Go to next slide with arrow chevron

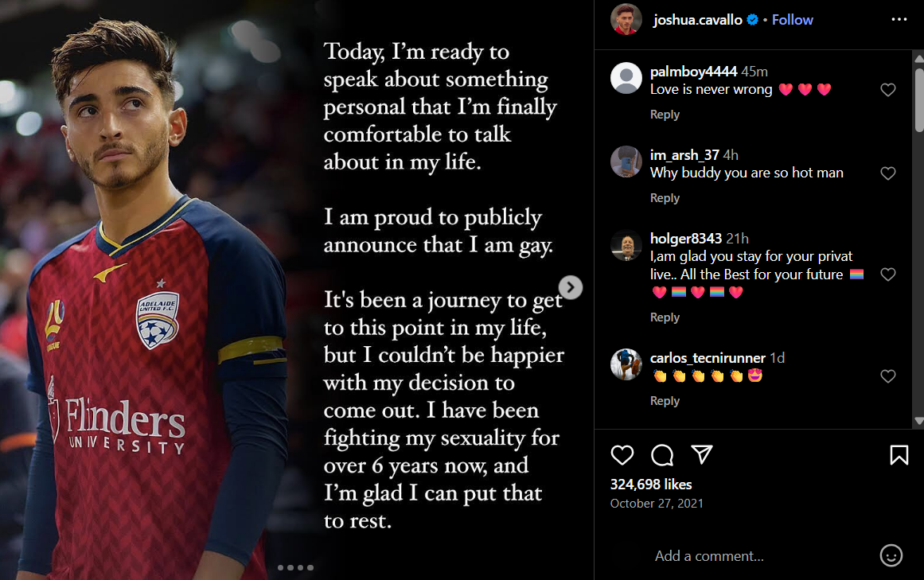click(571, 287)
